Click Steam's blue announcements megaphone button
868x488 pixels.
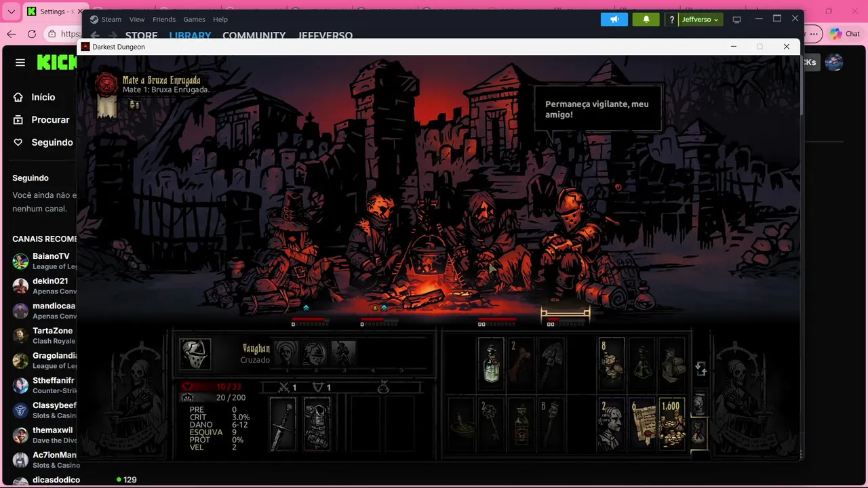(614, 19)
